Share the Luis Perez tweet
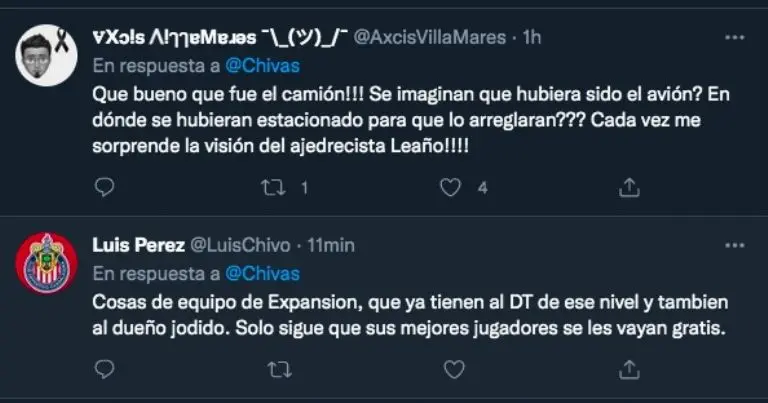The width and height of the screenshot is (768, 403). tap(629, 369)
